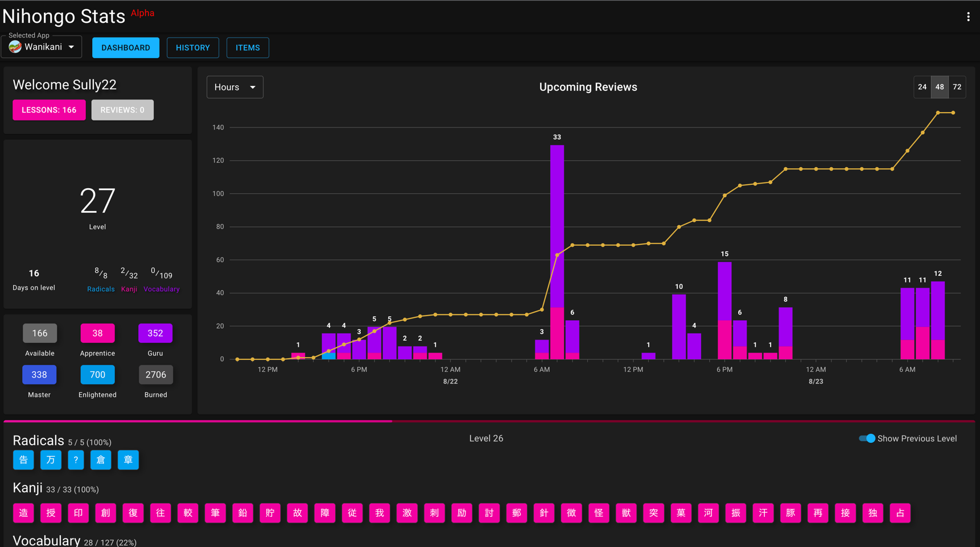The width and height of the screenshot is (980, 547).
Task: Select the 造 kanji tile
Action: point(23,513)
